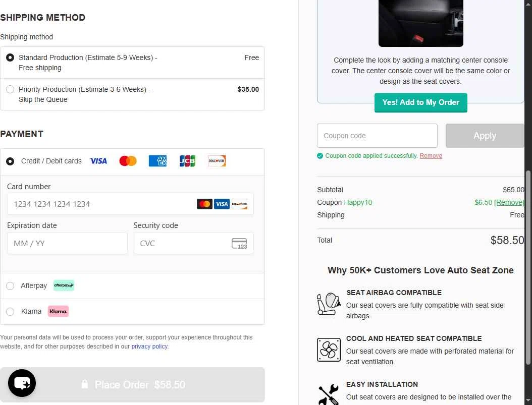Viewport: 532px width, 405px height.
Task: Click the Coupon code text field
Action: tap(377, 136)
